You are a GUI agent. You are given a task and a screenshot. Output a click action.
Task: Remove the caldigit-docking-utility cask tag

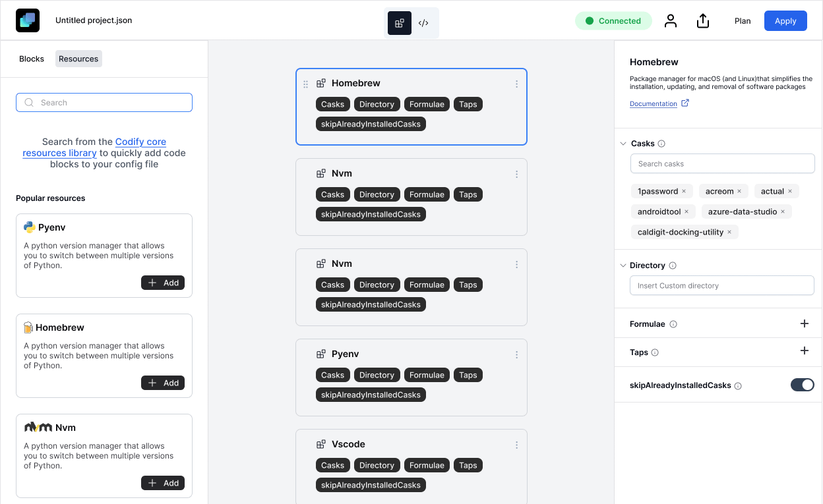click(x=729, y=232)
